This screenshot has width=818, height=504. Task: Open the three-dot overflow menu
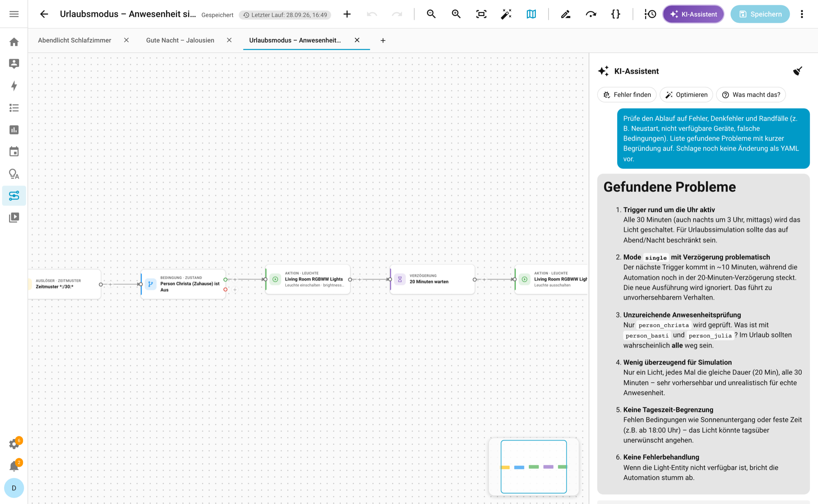[802, 14]
